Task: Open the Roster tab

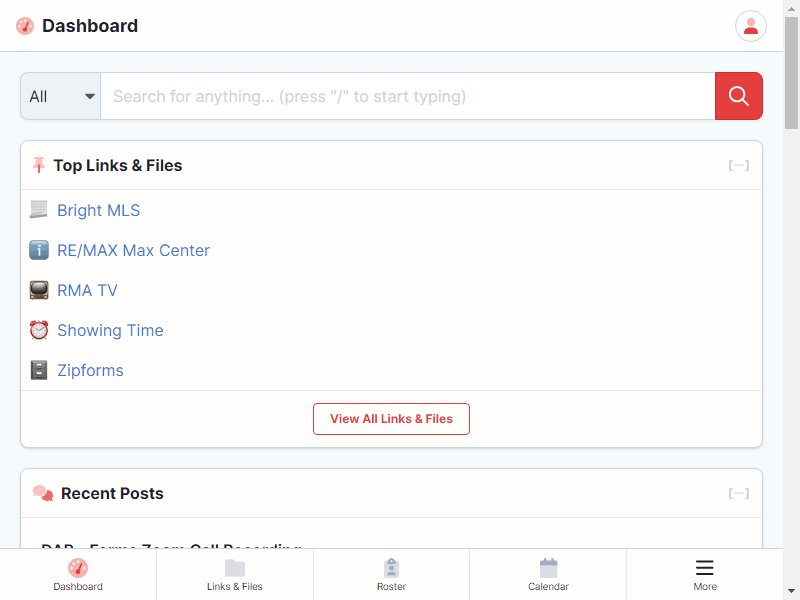Action: click(x=391, y=574)
